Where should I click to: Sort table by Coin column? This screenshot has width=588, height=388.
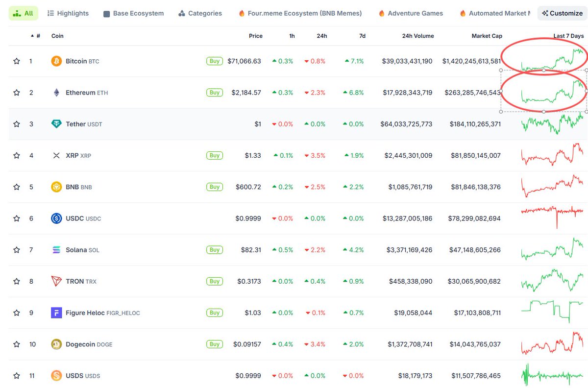pyautogui.click(x=57, y=36)
